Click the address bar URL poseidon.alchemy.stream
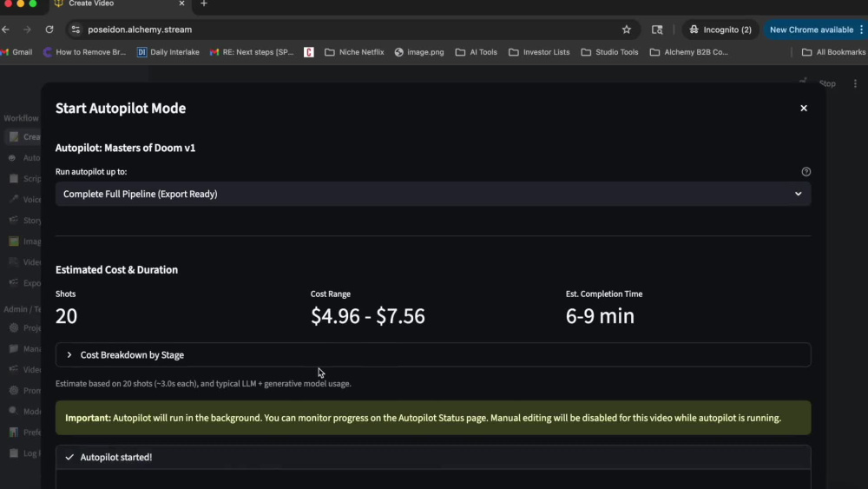The image size is (868, 489). tap(140, 30)
